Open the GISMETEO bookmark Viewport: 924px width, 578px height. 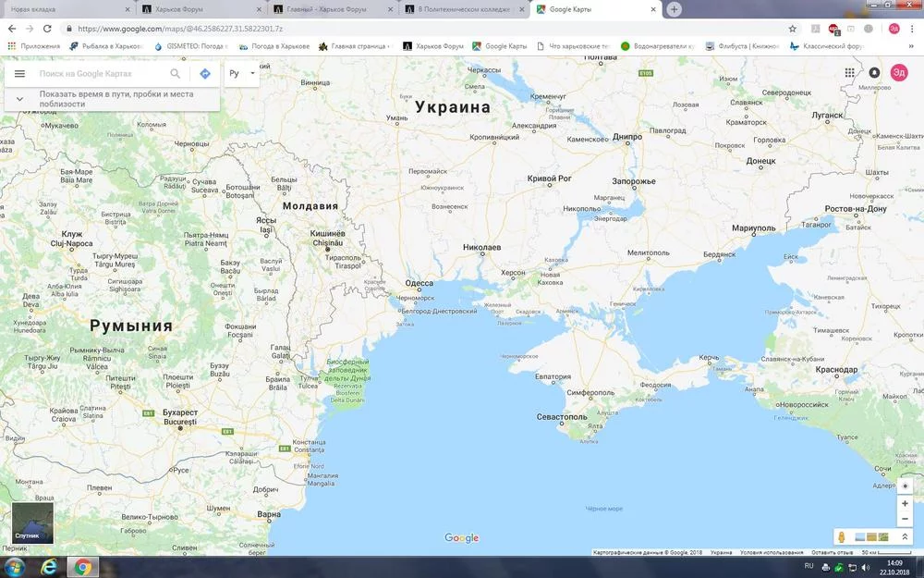point(190,46)
